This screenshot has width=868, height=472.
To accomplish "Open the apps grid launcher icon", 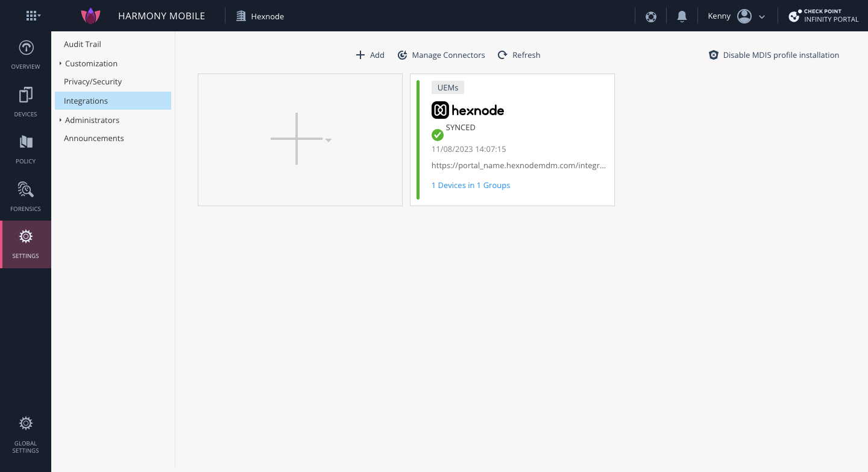I will [x=32, y=16].
